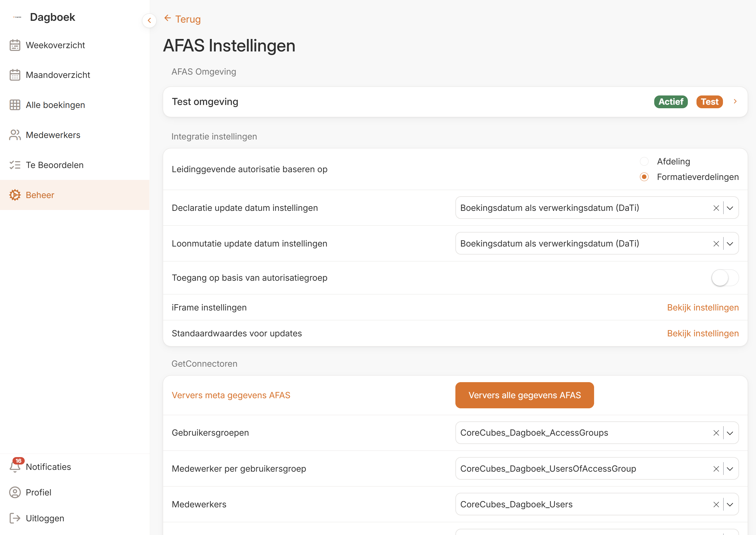Click the Te Beoordelen checklist icon

point(15,165)
